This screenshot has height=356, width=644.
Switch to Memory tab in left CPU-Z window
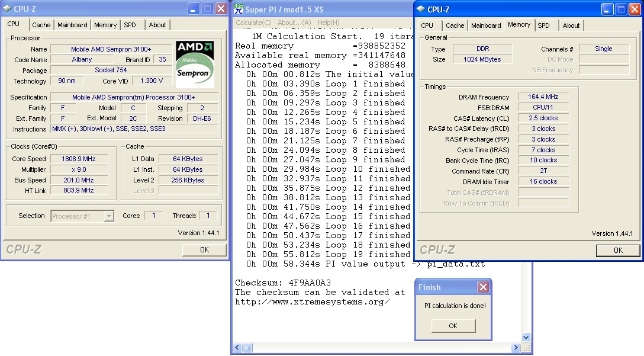pyautogui.click(x=105, y=25)
